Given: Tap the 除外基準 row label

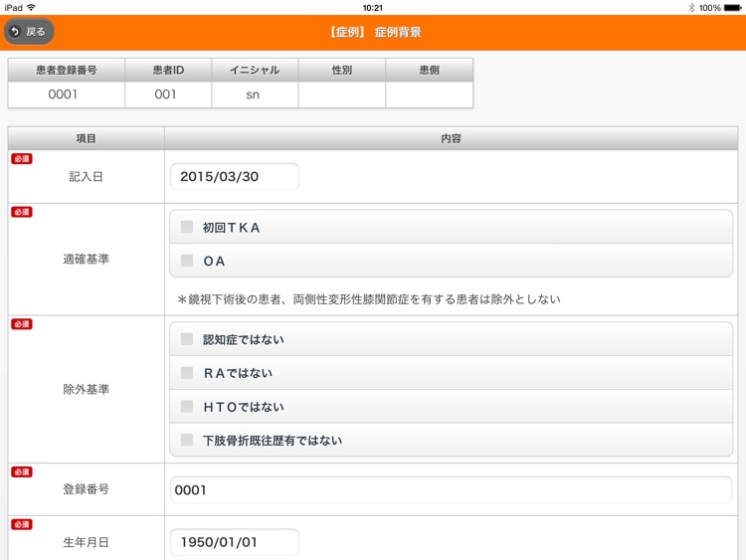Looking at the screenshot, I should pyautogui.click(x=87, y=389).
